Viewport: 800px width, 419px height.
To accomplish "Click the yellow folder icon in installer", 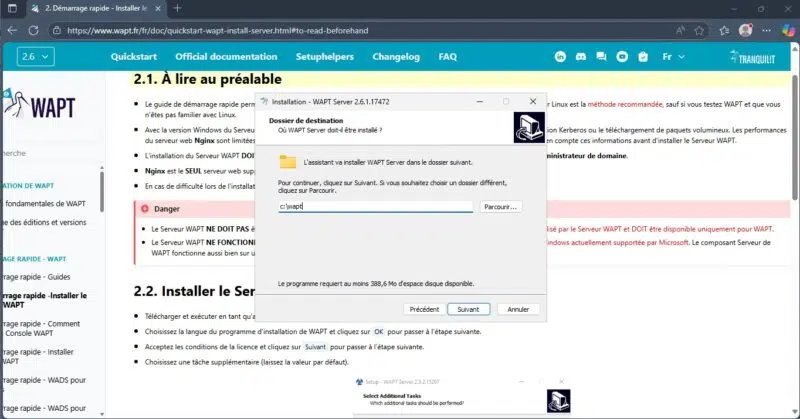I will coord(288,162).
